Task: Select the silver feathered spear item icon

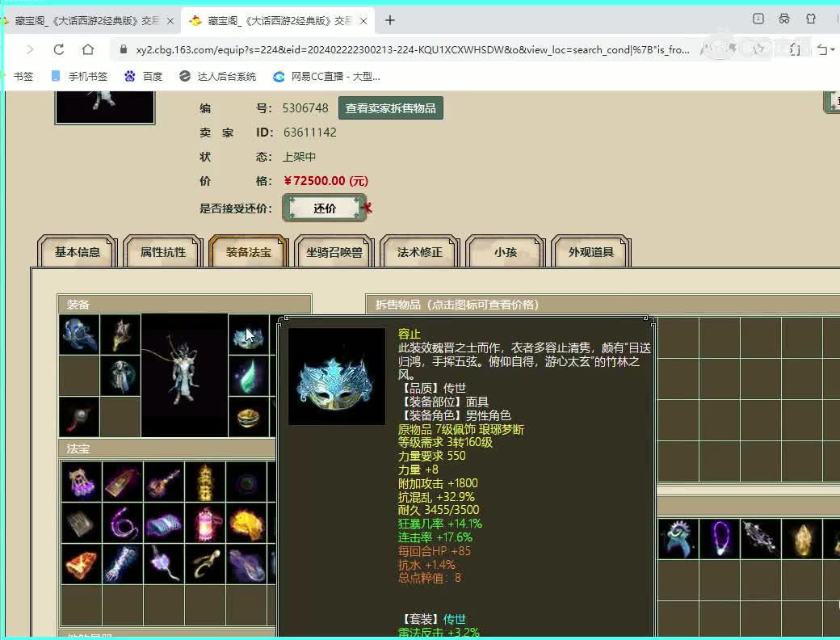Action: tap(761, 539)
